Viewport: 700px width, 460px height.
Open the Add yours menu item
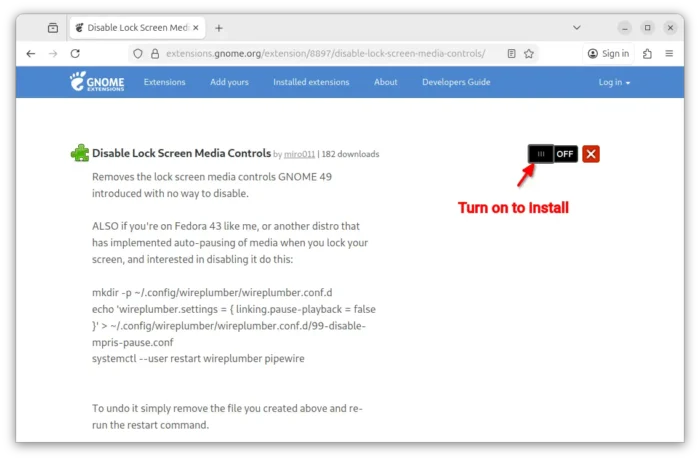[x=229, y=82]
